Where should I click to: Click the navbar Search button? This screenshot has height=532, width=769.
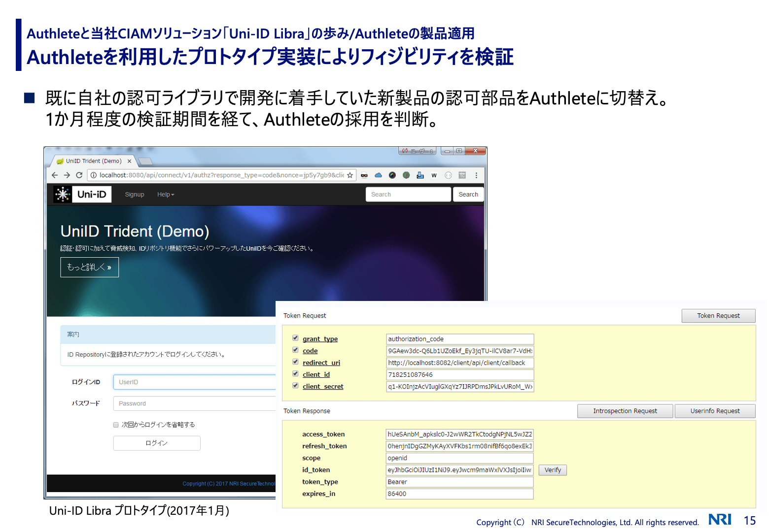(x=468, y=195)
